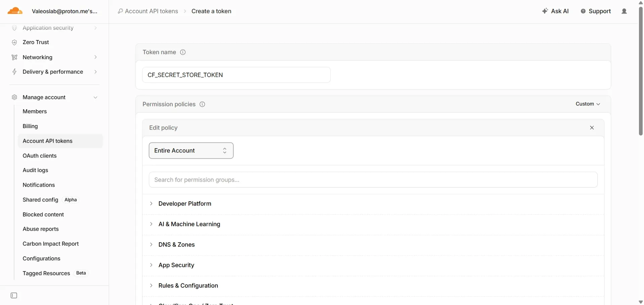Click the page vertical scrollbar thumb

coord(641,71)
